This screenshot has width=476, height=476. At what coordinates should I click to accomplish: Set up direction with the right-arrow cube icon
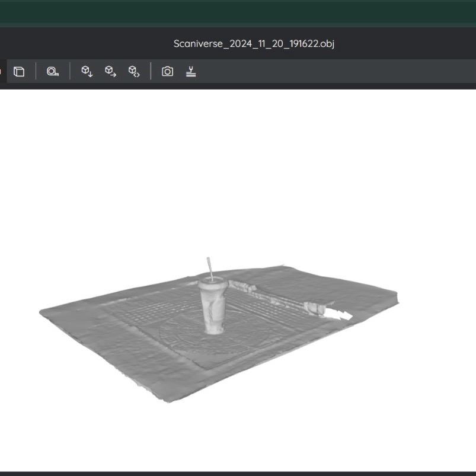tap(110, 71)
